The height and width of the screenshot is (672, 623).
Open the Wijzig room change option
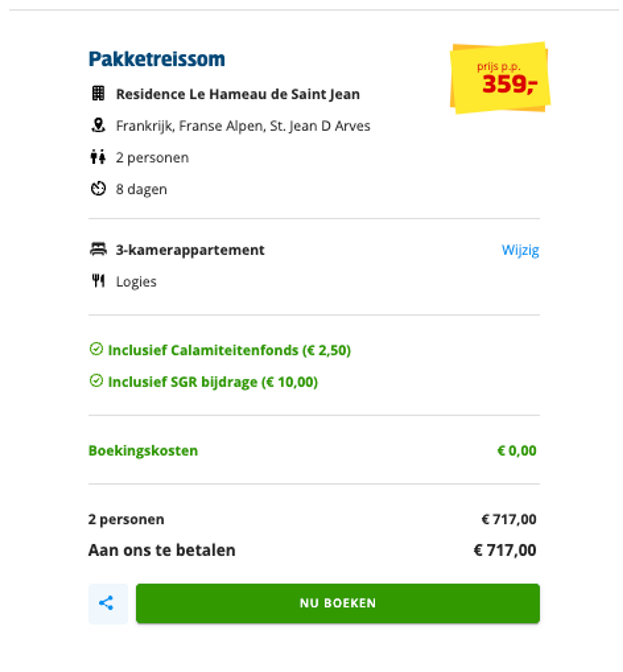pos(521,250)
